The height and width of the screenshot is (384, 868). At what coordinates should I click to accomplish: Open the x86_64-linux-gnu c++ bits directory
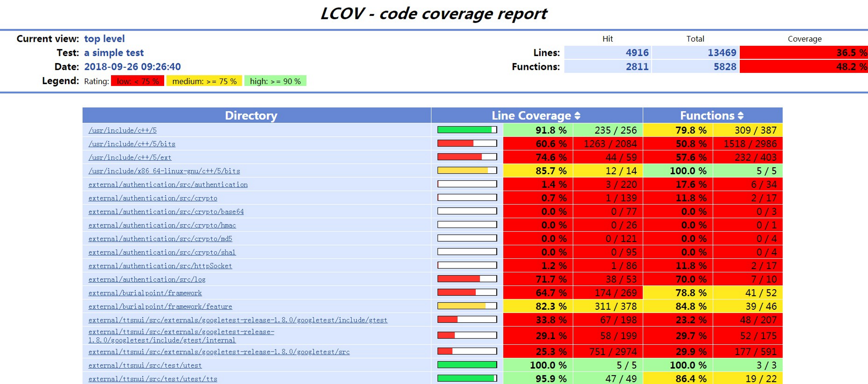[164, 171]
